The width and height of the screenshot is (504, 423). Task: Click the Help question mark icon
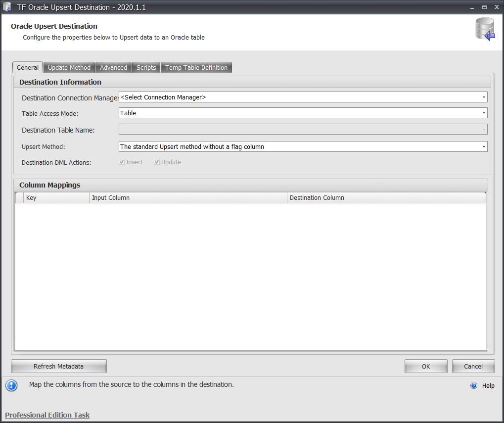474,385
